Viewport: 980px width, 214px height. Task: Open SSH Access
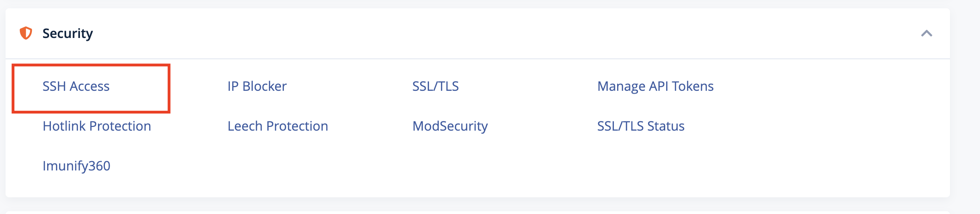point(76,86)
